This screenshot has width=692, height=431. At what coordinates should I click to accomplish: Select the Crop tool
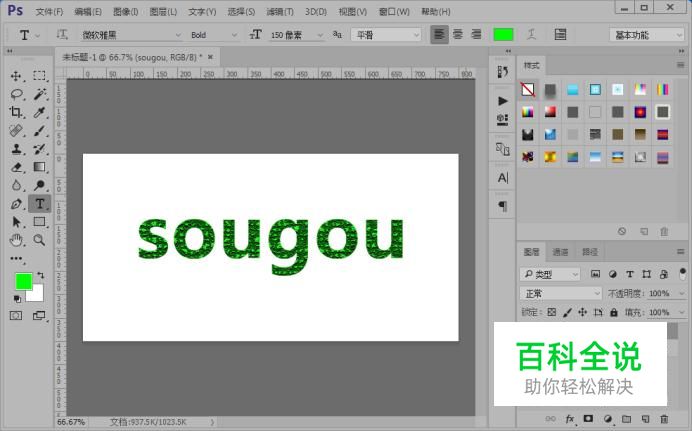coord(16,112)
